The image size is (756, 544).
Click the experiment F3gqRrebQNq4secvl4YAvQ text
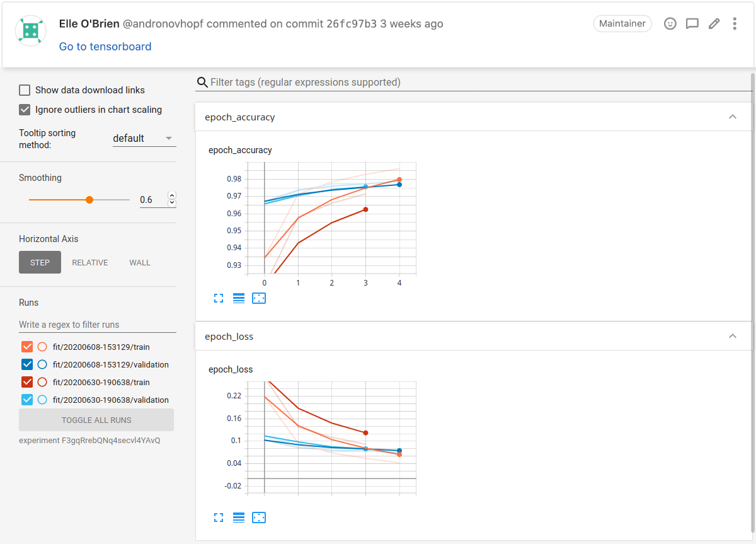89,441
